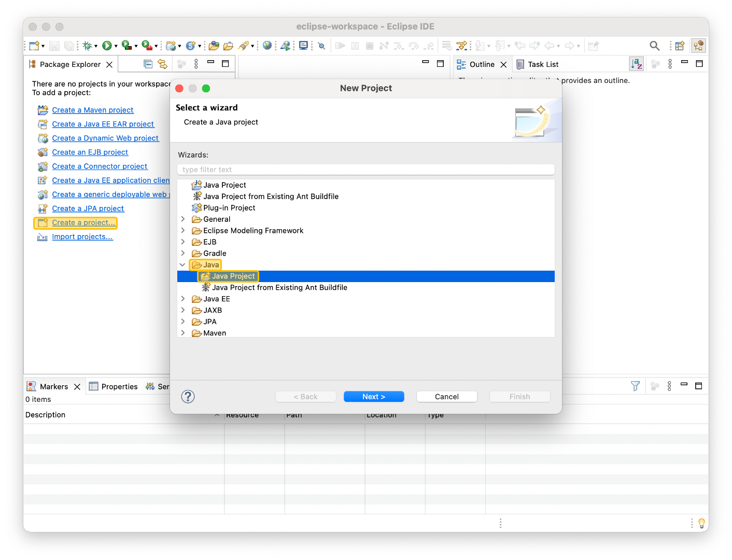Minimize the Package Explorer panel
The width and height of the screenshot is (732, 560).
[x=211, y=63]
